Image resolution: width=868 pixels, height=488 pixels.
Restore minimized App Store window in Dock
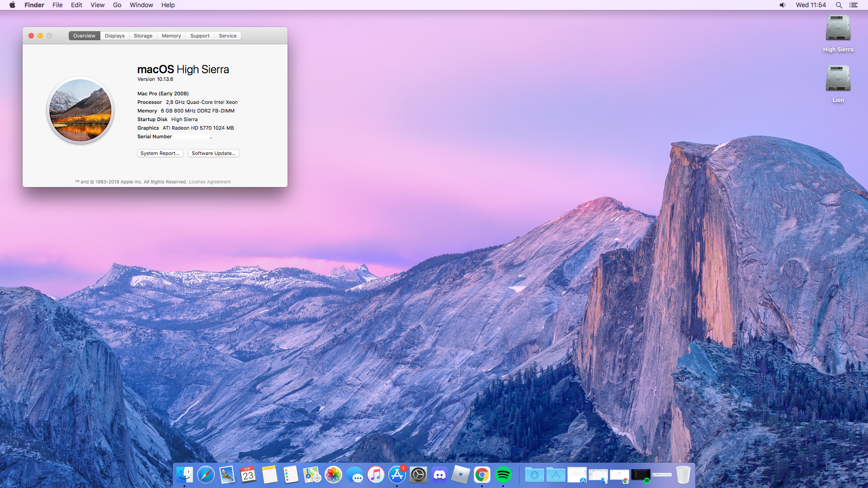(577, 475)
